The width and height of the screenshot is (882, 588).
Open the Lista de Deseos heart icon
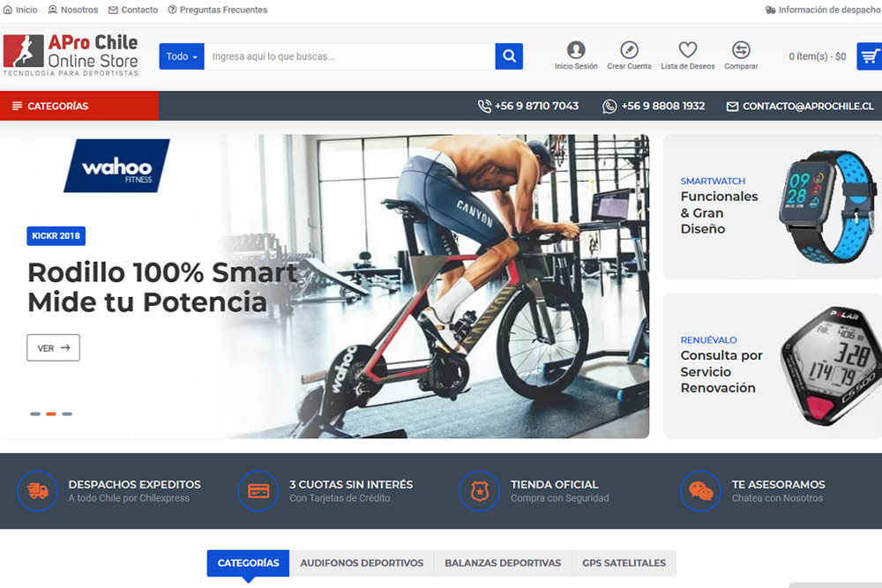click(688, 50)
